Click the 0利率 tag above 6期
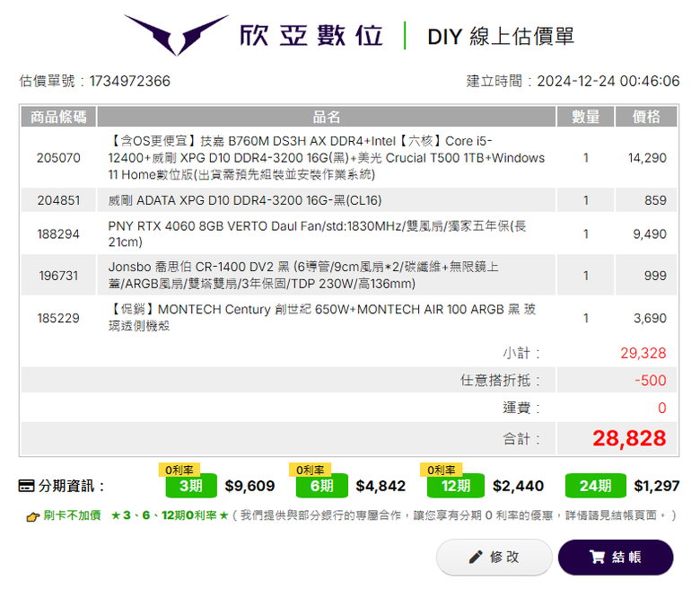This screenshot has width=700, height=607. coord(311,470)
